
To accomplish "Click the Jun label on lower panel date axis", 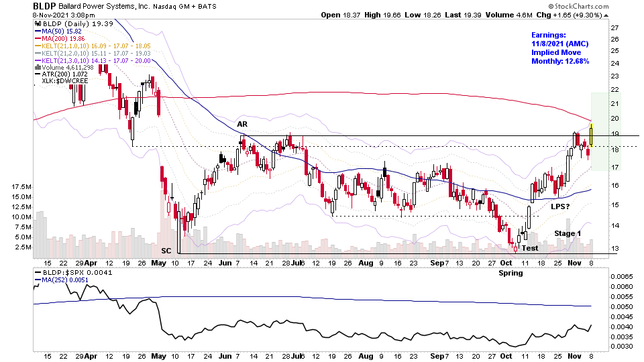I will tap(225, 356).
